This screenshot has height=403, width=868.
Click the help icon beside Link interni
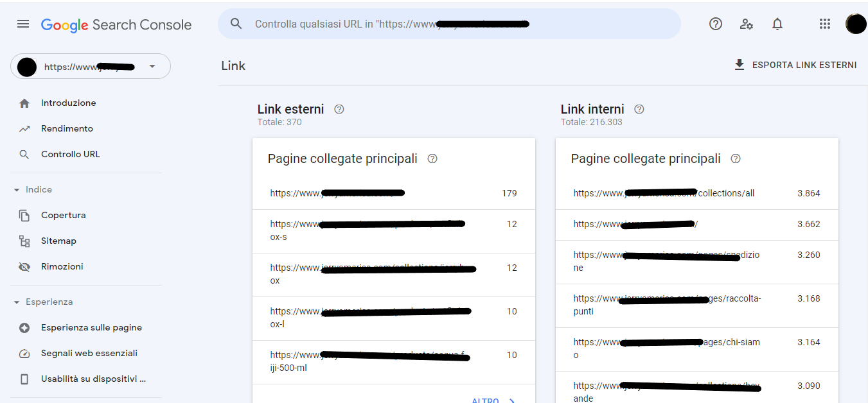click(639, 109)
